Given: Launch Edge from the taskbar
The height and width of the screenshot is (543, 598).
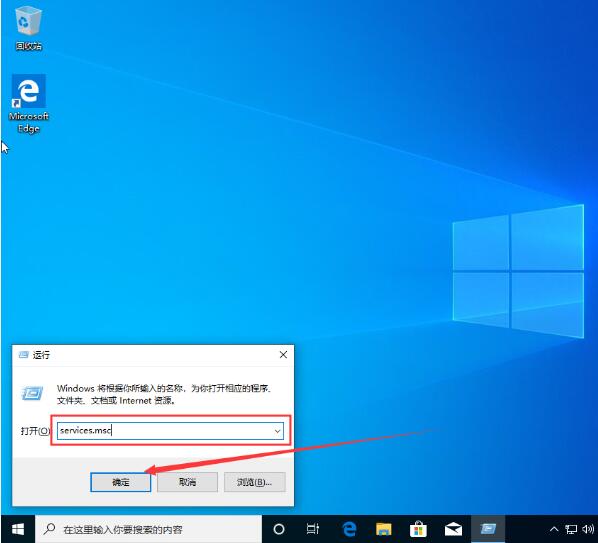Looking at the screenshot, I should (x=349, y=529).
